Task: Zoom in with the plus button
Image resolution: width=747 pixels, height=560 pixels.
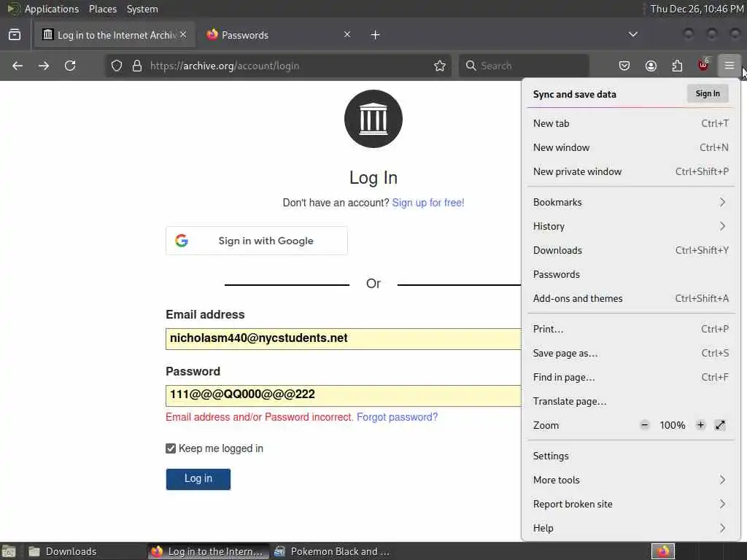Action: (700, 425)
